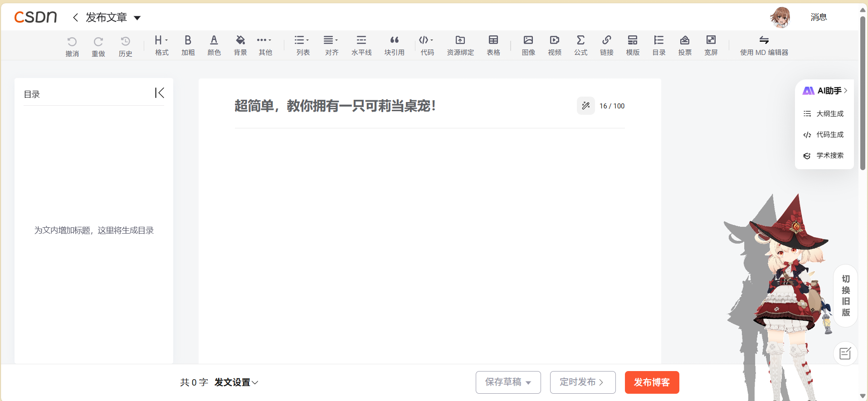The image size is (868, 401).
Task: Click the AI title magic wand icon
Action: [x=586, y=106]
